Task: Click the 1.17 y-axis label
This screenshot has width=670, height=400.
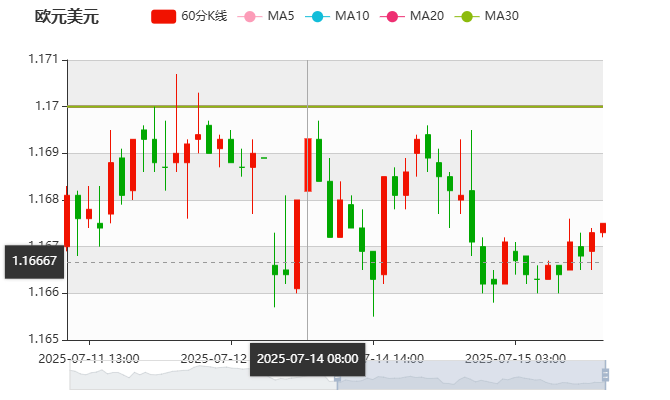Action: (47, 106)
